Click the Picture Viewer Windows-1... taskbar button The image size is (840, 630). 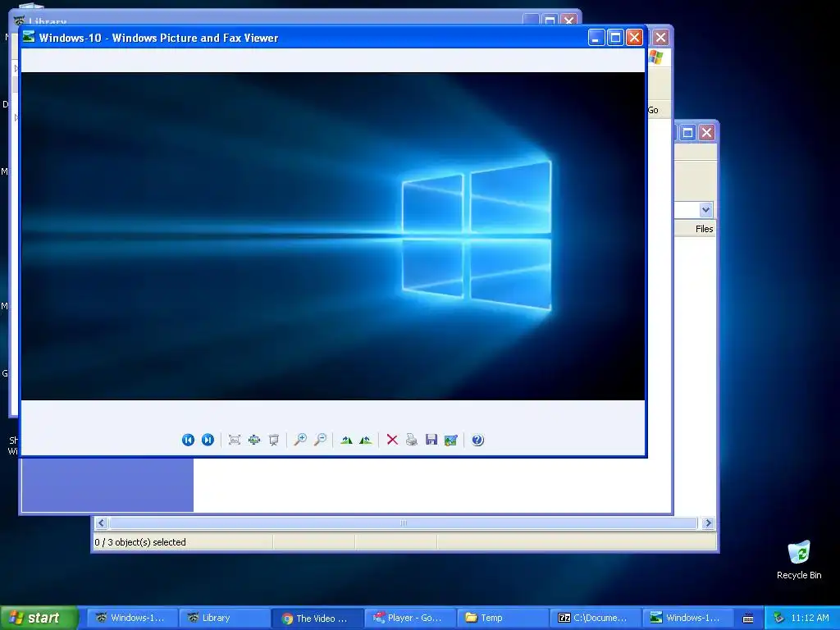[688, 618]
